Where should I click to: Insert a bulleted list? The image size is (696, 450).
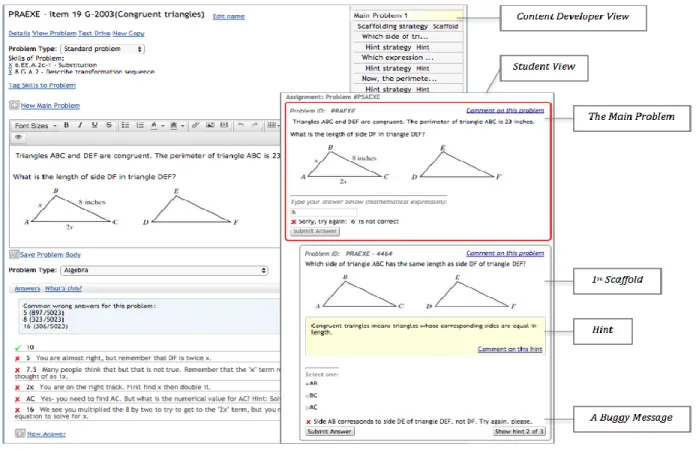pos(126,125)
